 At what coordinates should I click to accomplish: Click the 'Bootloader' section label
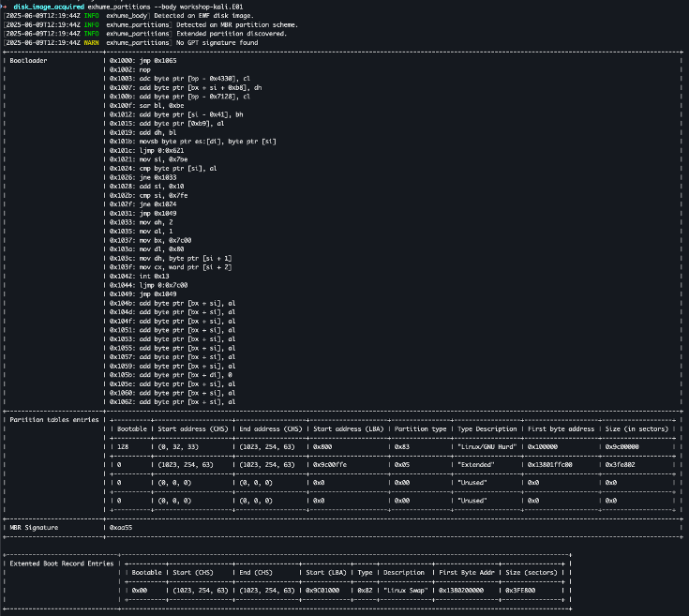click(28, 61)
